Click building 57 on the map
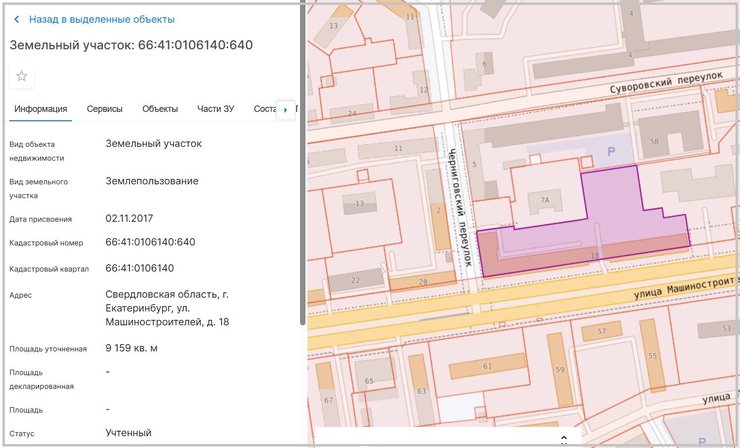This screenshot has width=740, height=448. pos(601,331)
